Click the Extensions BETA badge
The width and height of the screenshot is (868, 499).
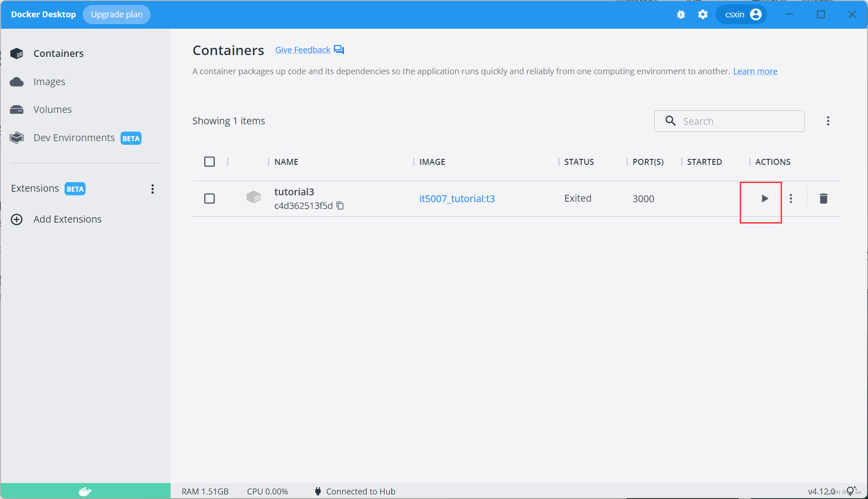click(75, 189)
